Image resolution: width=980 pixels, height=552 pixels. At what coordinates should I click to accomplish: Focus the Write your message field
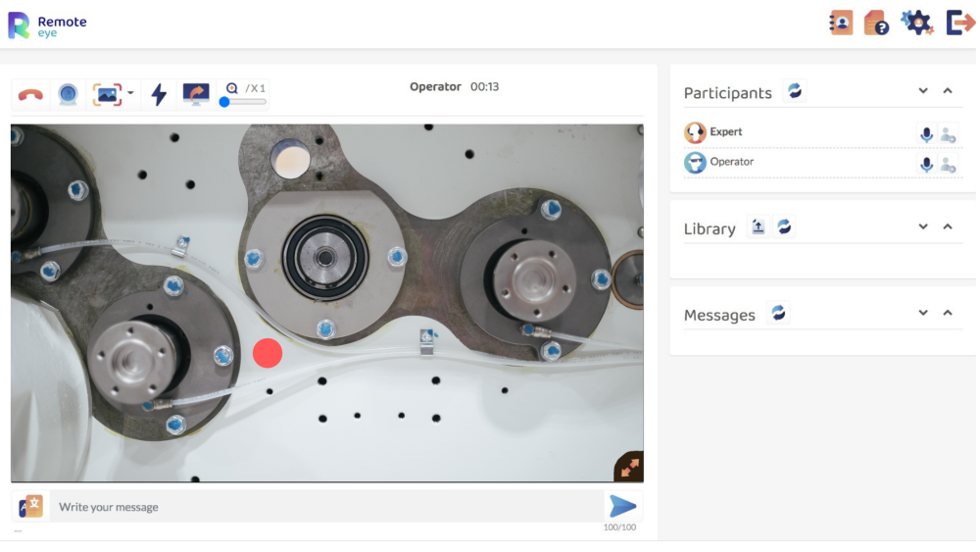(x=328, y=507)
